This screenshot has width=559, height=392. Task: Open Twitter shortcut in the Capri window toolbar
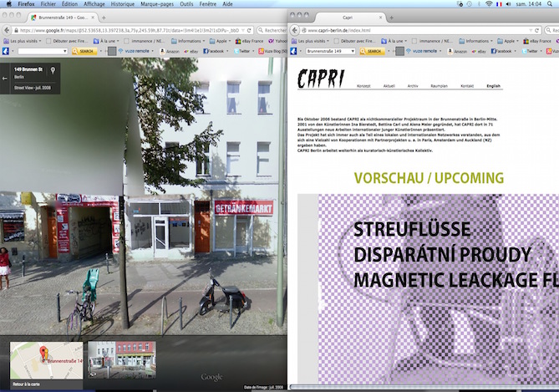(x=530, y=51)
